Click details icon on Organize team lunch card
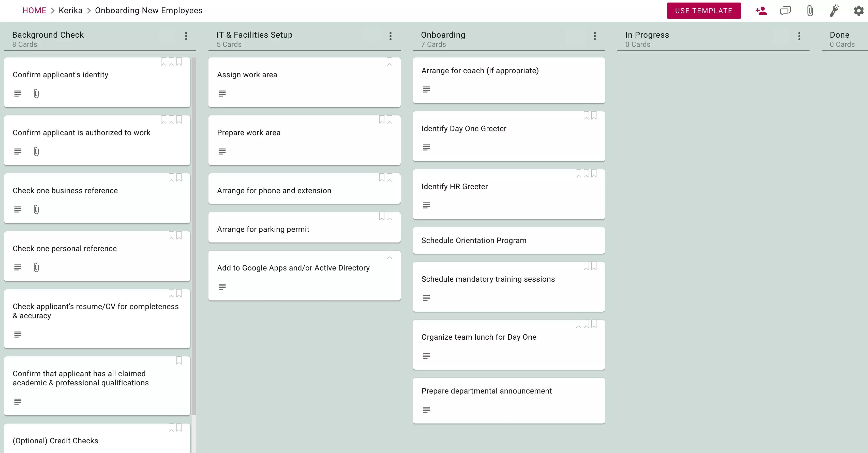Viewport: 868px width, 453px height. click(427, 356)
